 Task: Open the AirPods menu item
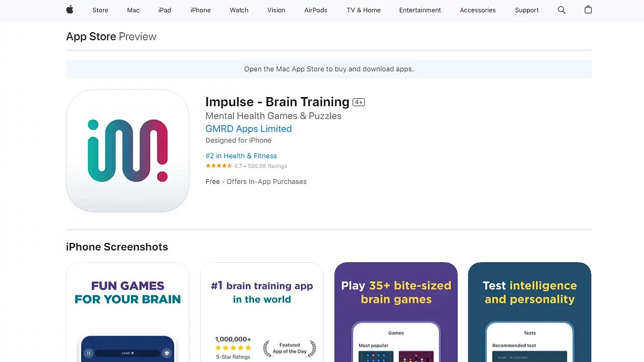coord(316,10)
